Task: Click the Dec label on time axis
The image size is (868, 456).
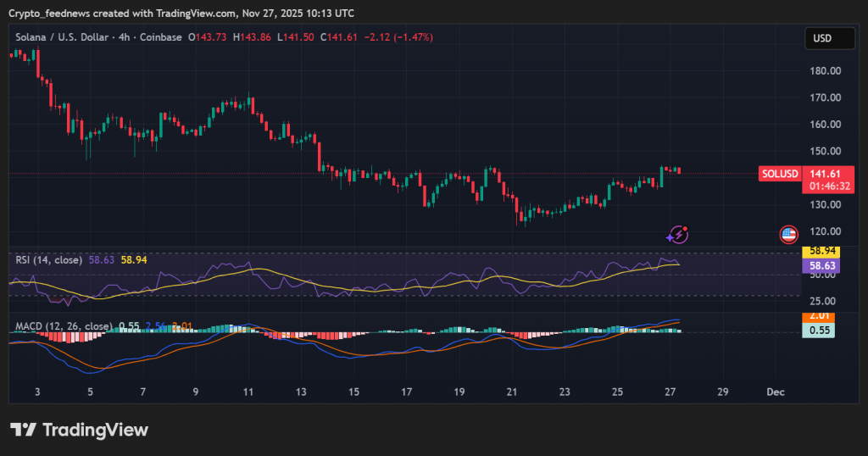Action: (776, 392)
